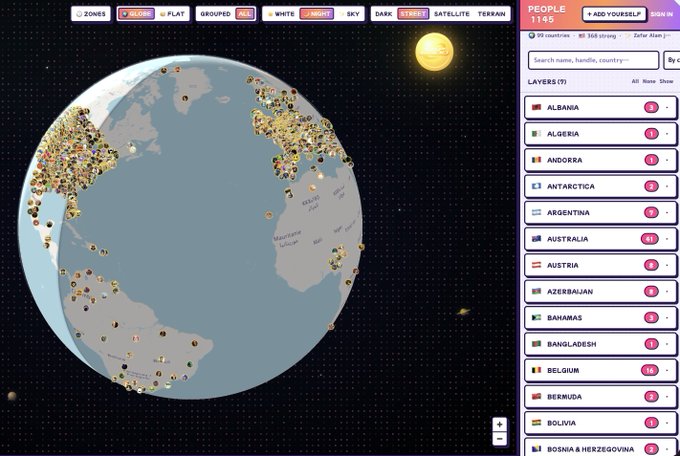Click the Argentina flag icon
680x456 pixels.
pyautogui.click(x=536, y=213)
